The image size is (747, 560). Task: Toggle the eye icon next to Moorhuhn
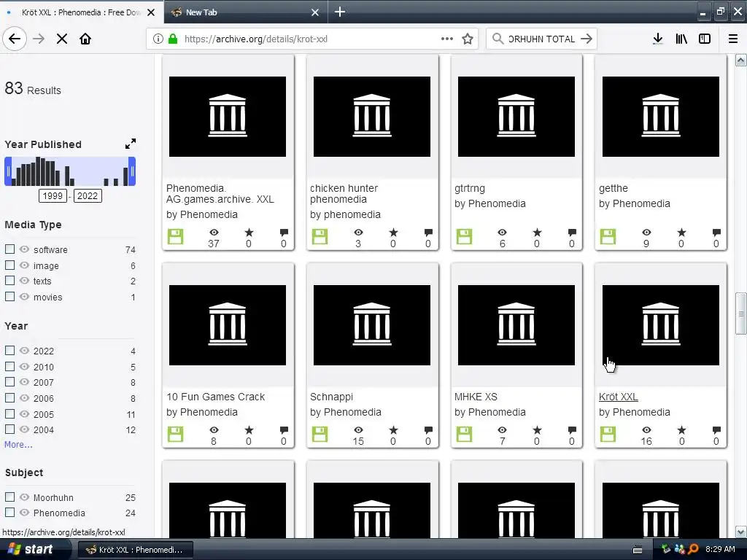24,497
